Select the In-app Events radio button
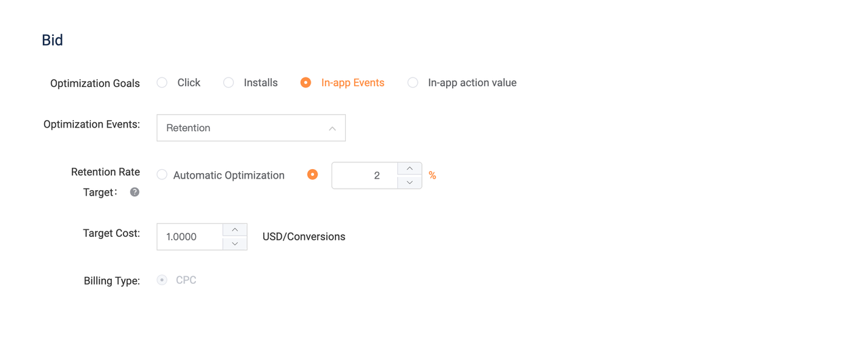The width and height of the screenshot is (868, 351). coord(306,83)
